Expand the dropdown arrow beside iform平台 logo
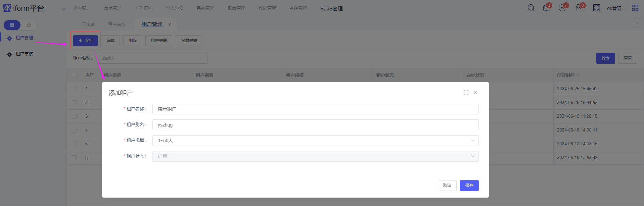This screenshot has width=644, height=206. coord(64,9)
